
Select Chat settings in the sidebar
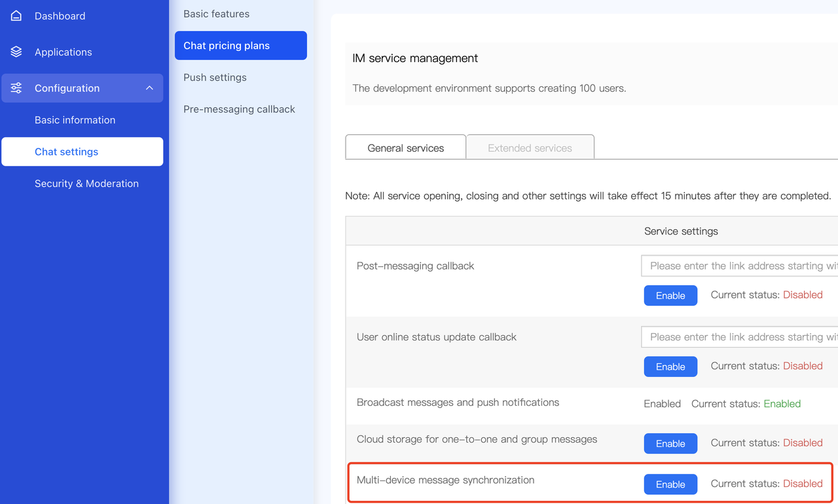coord(82,152)
